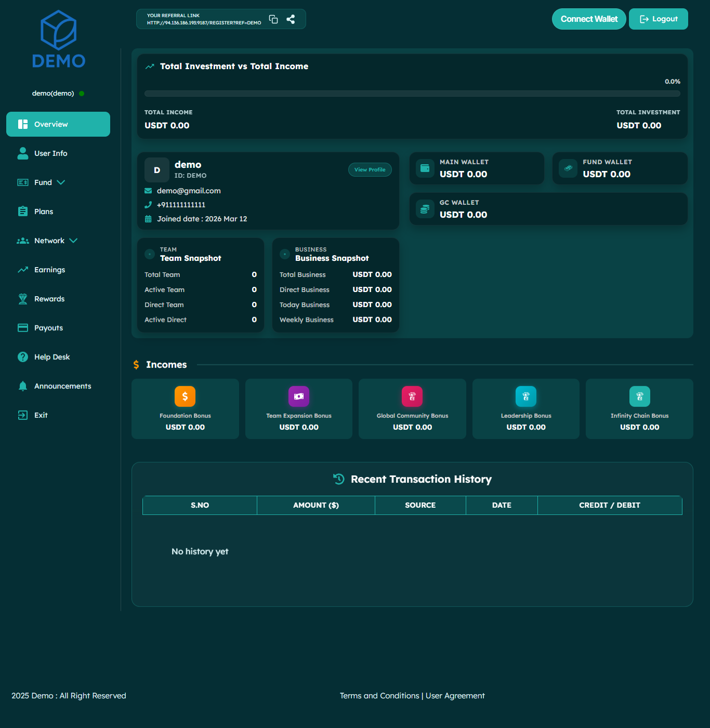Click the Leadership Bonus icon
Viewport: 710px width, 728px height.
pyautogui.click(x=525, y=396)
